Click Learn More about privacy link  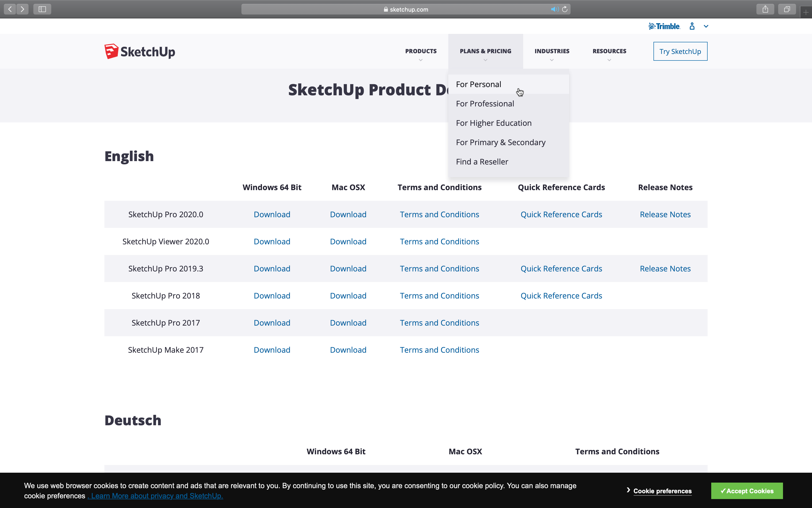point(155,496)
